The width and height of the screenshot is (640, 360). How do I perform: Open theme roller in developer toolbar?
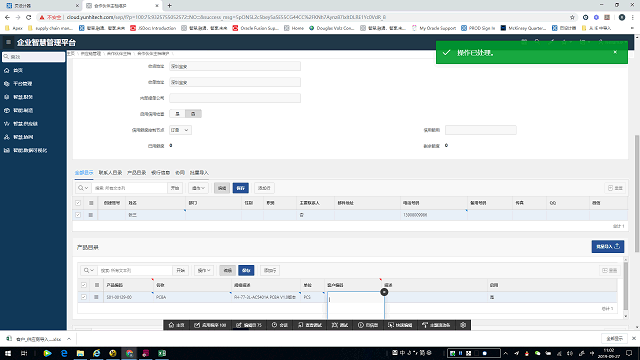[x=436, y=325]
